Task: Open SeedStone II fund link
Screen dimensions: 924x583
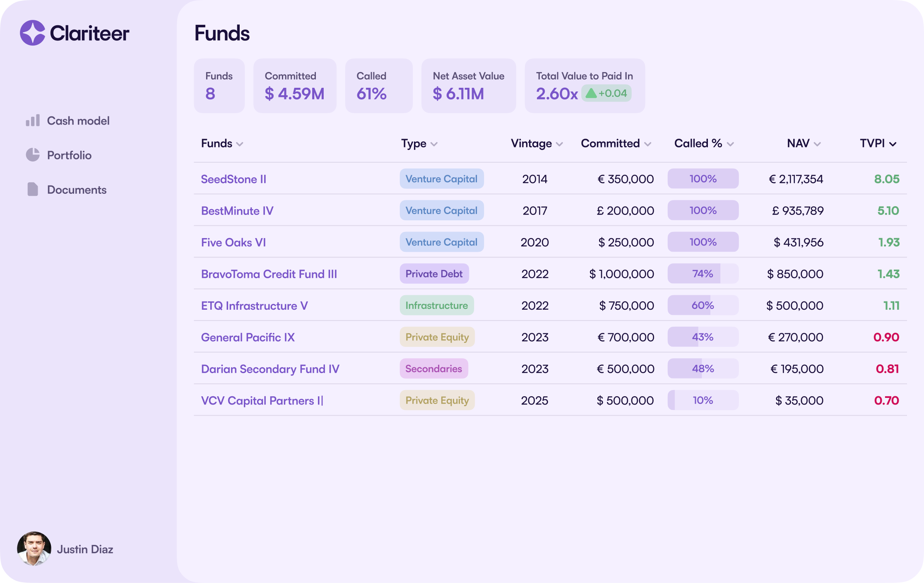Action: [x=233, y=179]
